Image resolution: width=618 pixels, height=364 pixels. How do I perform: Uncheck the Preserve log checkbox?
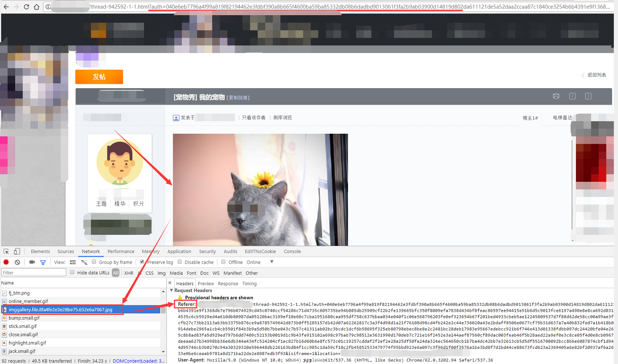142,262
